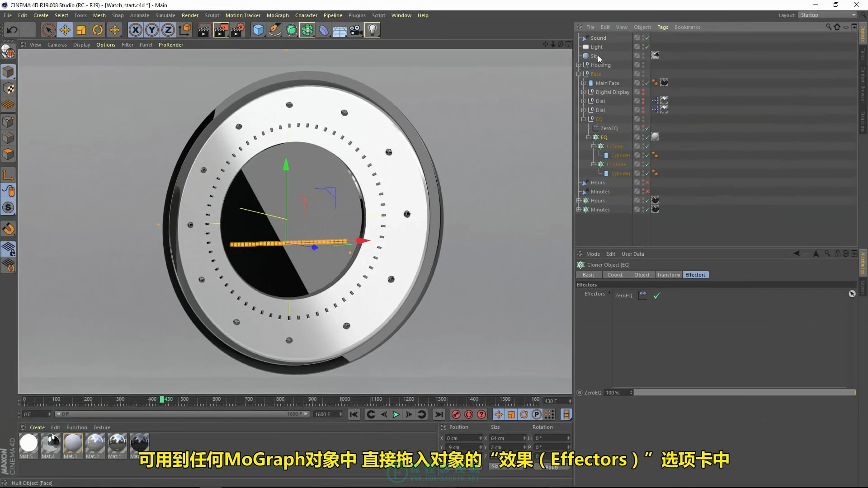Enable Texture mode in left palette
The width and height of the screenshot is (868, 488).
click(8, 89)
